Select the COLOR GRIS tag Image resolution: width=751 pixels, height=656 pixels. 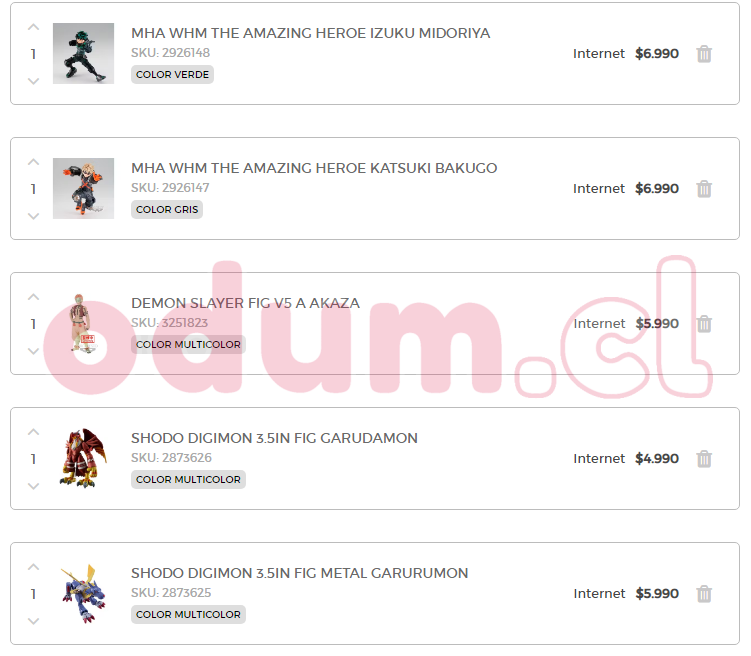click(167, 210)
